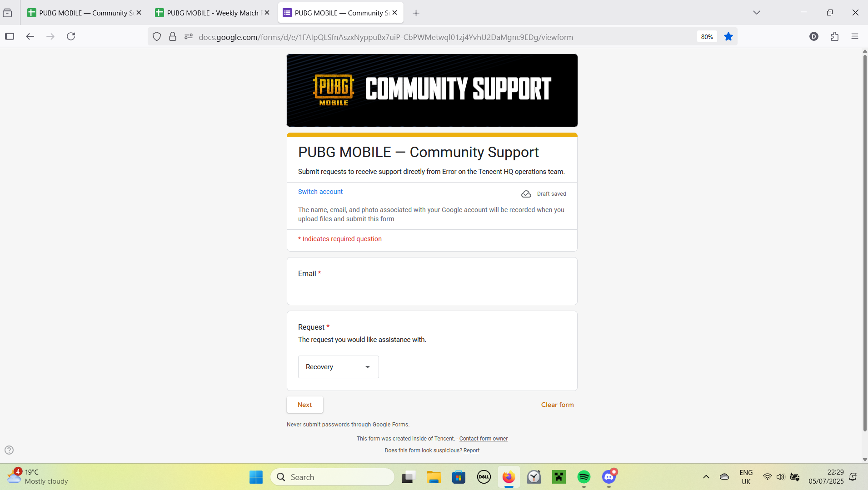Open the Firefox application menu

tap(855, 36)
